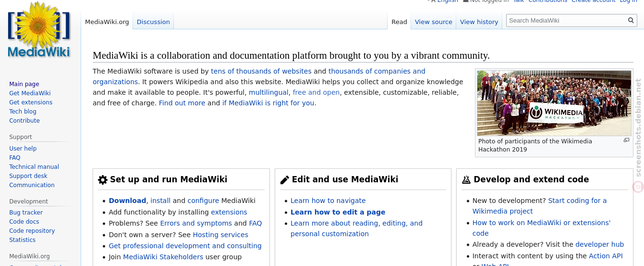Screen dimensions: 644x266
Task: Follow 'tens of thousands of websites' link
Action: click(x=261, y=71)
